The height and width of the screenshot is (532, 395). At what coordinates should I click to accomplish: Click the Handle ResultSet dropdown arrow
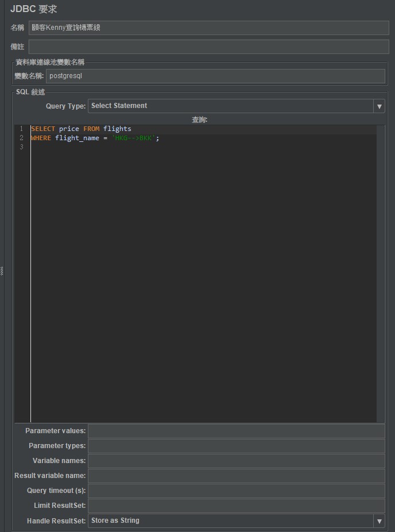(x=379, y=521)
